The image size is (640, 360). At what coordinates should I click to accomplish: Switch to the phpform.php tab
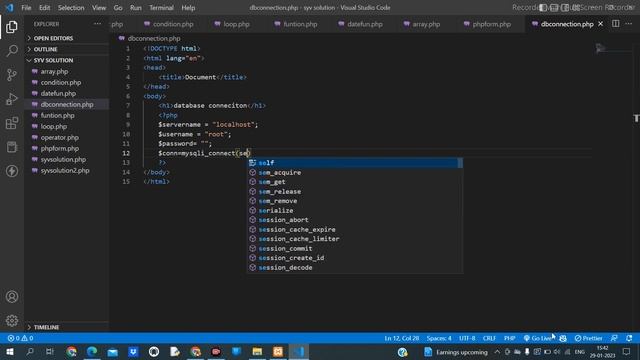coord(487,24)
